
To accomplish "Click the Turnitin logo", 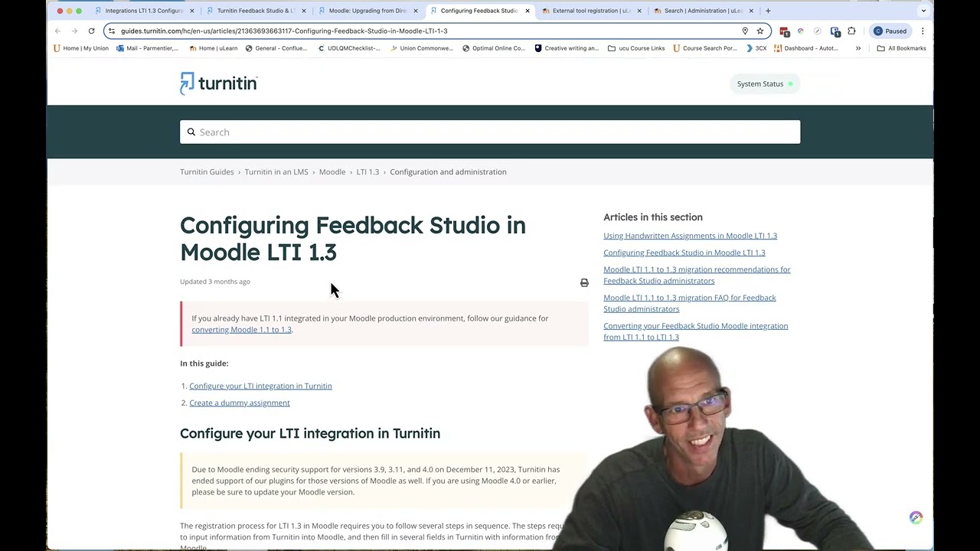I will pos(219,83).
